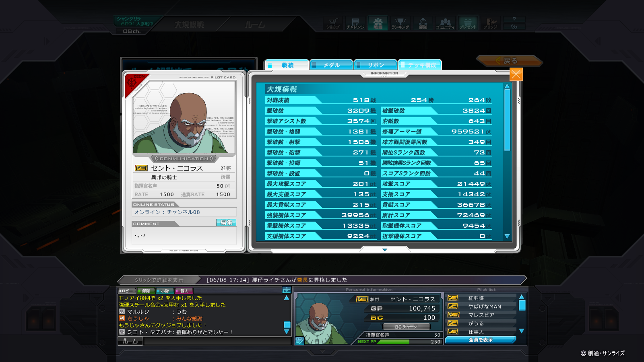644x362 pixels.
Task: Click the pilot portrait on the pilot card
Action: tap(184, 117)
